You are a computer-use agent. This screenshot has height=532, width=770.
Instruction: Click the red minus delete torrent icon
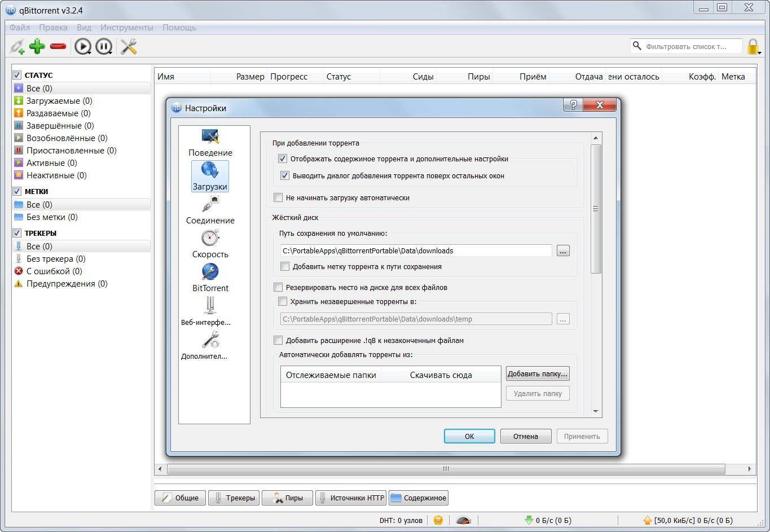point(58,46)
